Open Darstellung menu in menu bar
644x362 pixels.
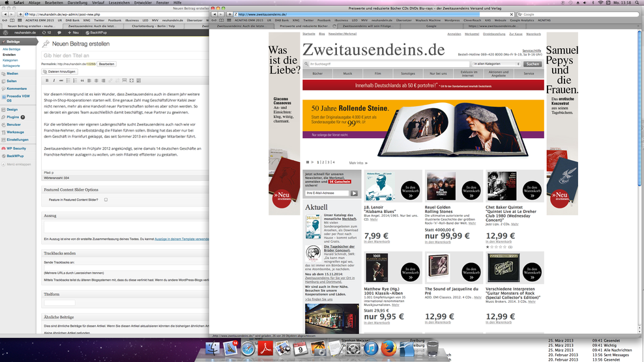coord(77,3)
